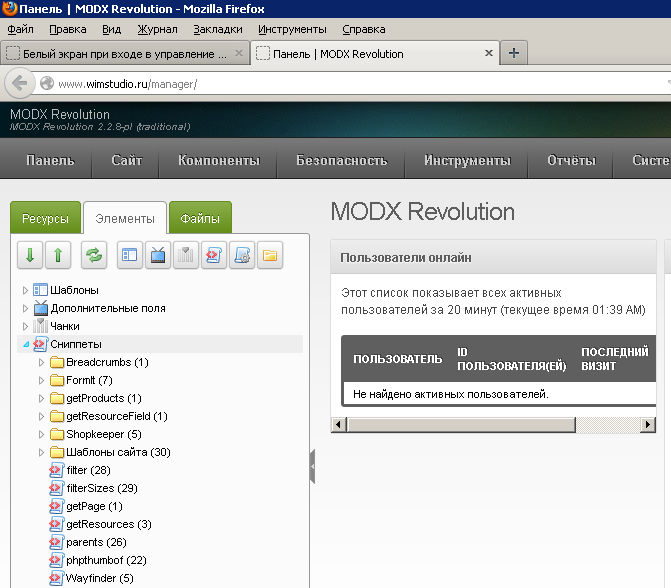This screenshot has height=588, width=671.
Task: Click the Чанки tree node icon
Action: tap(40, 326)
